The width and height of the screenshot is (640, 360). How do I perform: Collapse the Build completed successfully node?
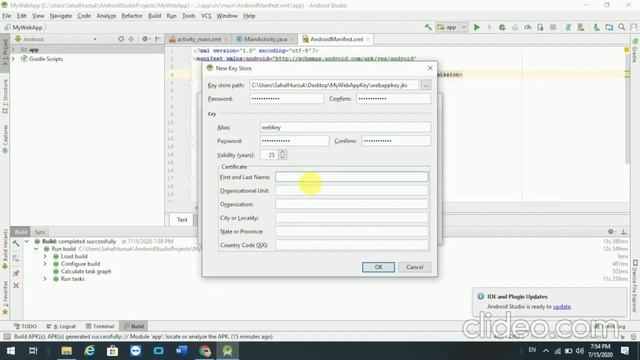(x=27, y=241)
